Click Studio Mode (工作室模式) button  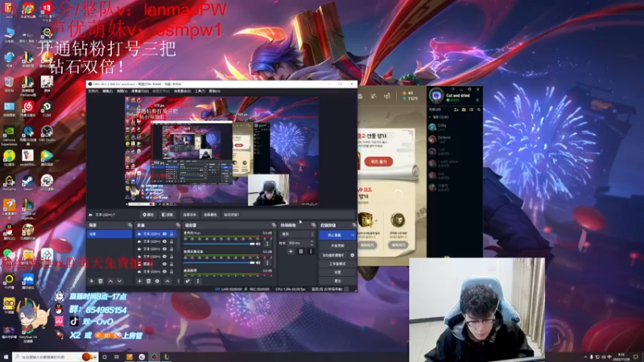[x=337, y=264]
